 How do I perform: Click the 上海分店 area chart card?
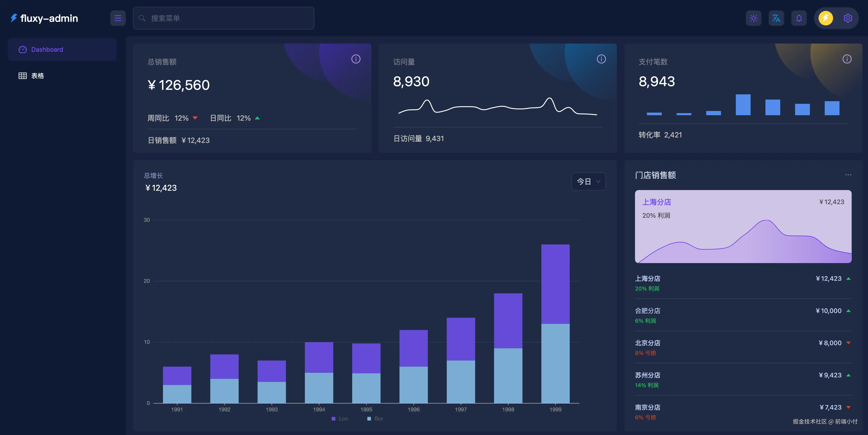point(743,226)
